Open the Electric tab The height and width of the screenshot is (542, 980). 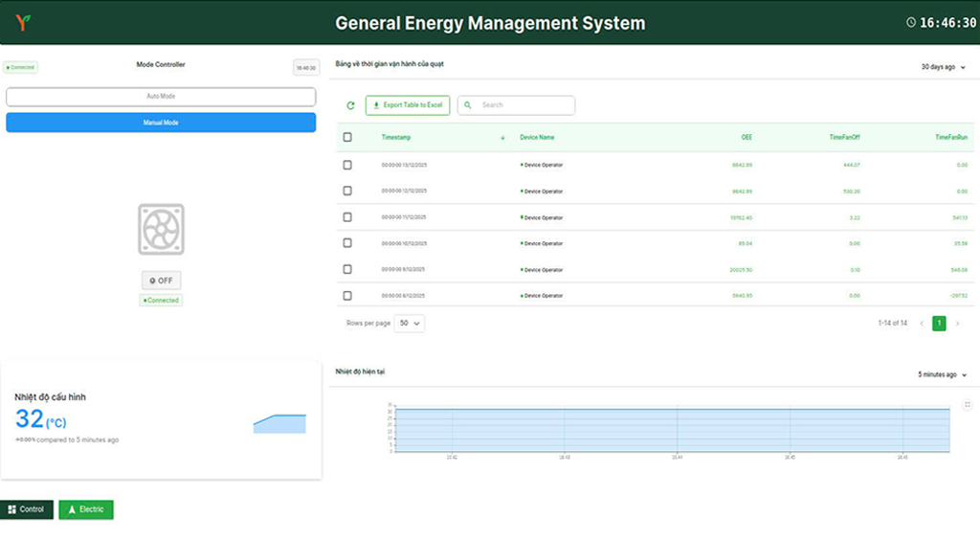pyautogui.click(x=86, y=509)
